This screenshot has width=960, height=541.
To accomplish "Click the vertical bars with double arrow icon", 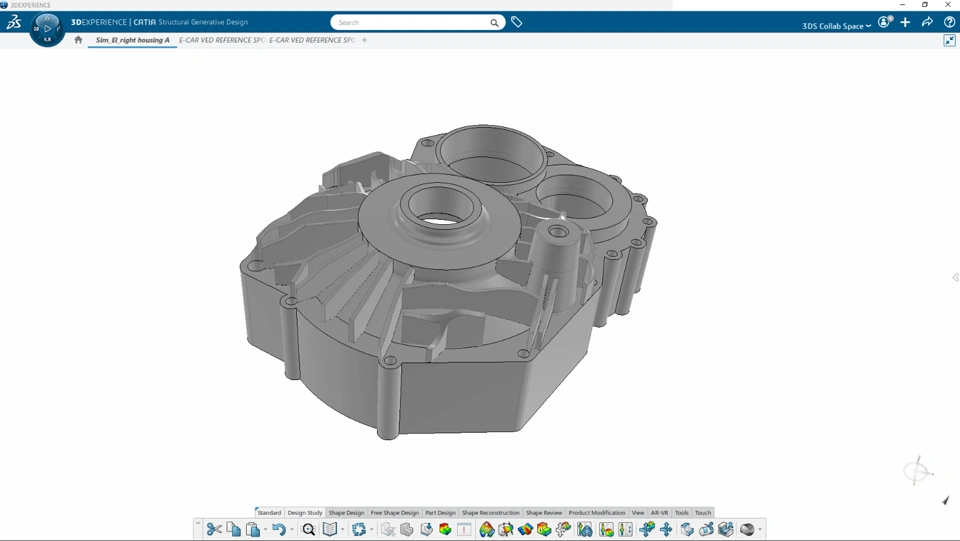I will coord(625,529).
